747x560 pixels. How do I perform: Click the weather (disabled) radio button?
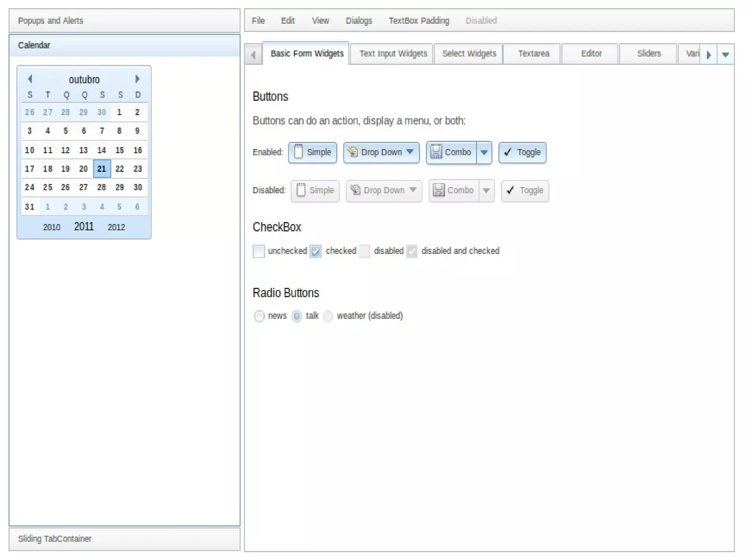click(x=328, y=316)
